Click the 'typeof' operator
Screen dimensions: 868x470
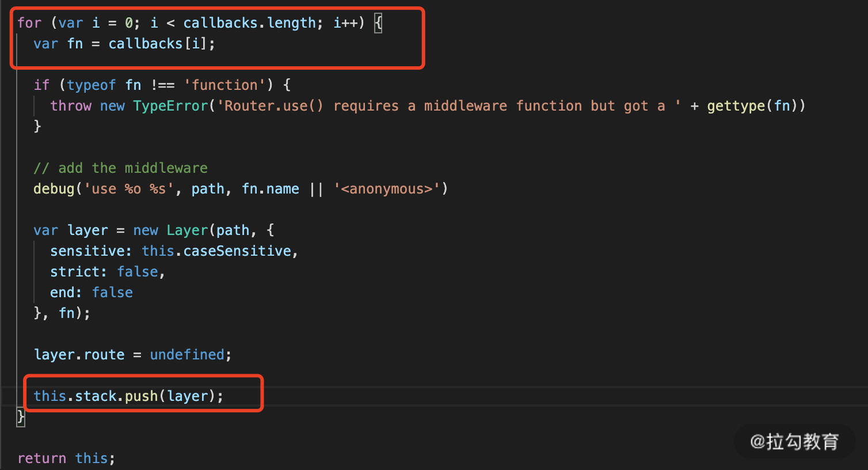coord(91,85)
